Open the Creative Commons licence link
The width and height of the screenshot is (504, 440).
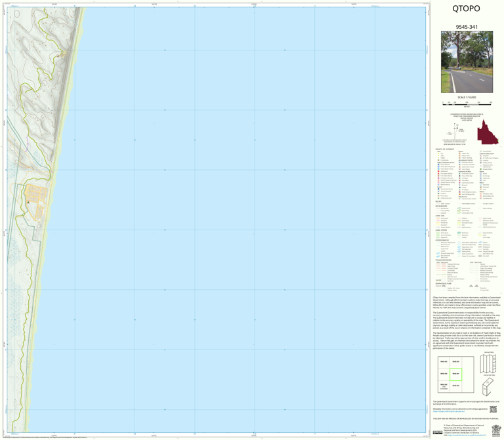point(465,435)
